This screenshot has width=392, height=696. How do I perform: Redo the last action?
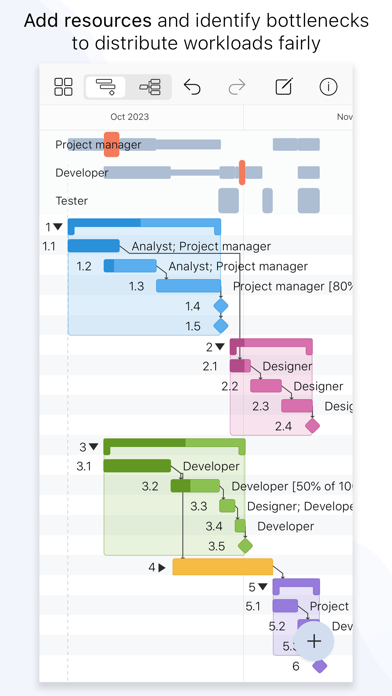coord(237,87)
